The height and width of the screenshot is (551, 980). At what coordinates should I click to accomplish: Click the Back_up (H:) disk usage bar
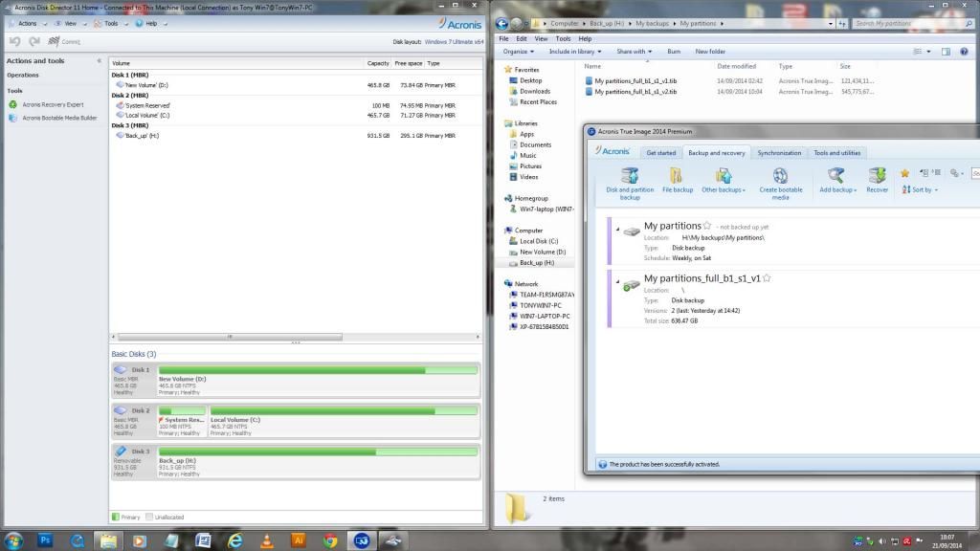coord(318,452)
